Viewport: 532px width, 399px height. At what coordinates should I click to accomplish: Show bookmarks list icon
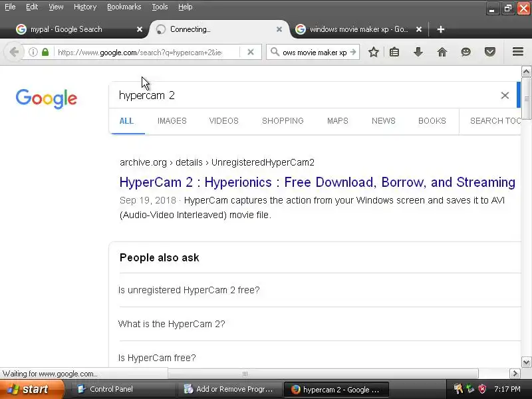pos(394,53)
